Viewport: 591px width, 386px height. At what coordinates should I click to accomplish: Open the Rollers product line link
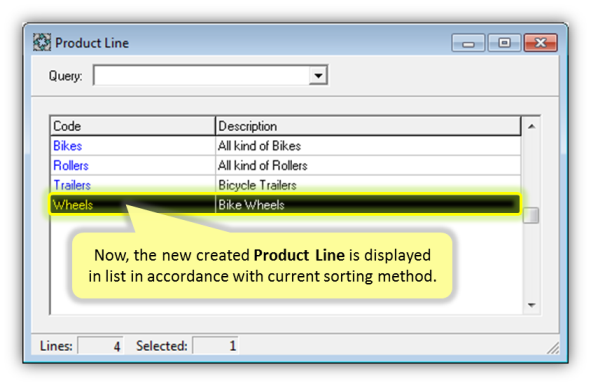[x=71, y=165]
